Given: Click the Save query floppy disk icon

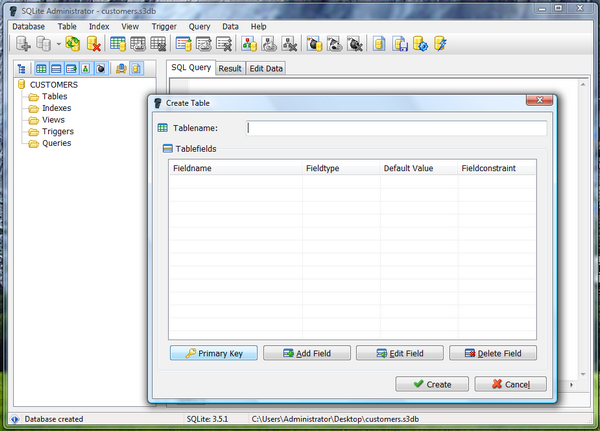Looking at the screenshot, I should (400, 44).
